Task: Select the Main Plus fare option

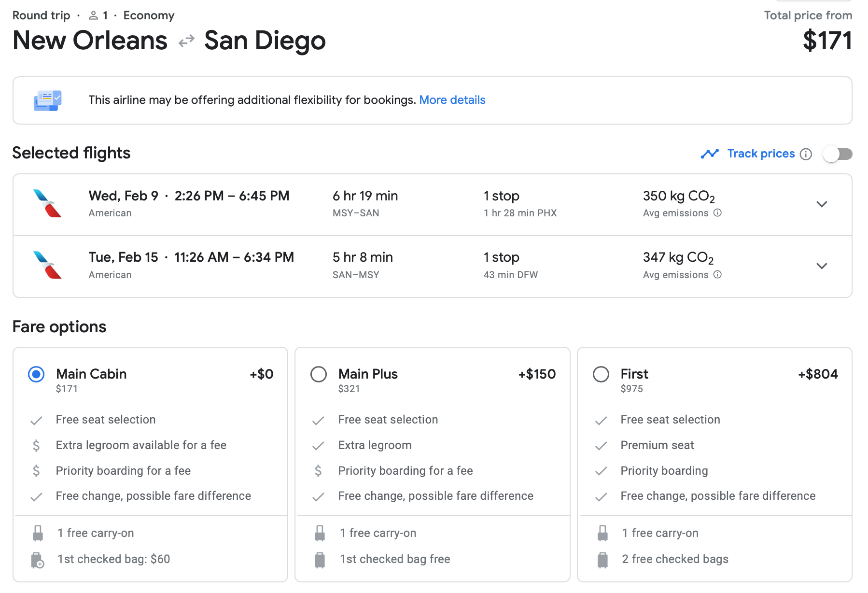Action: click(319, 374)
